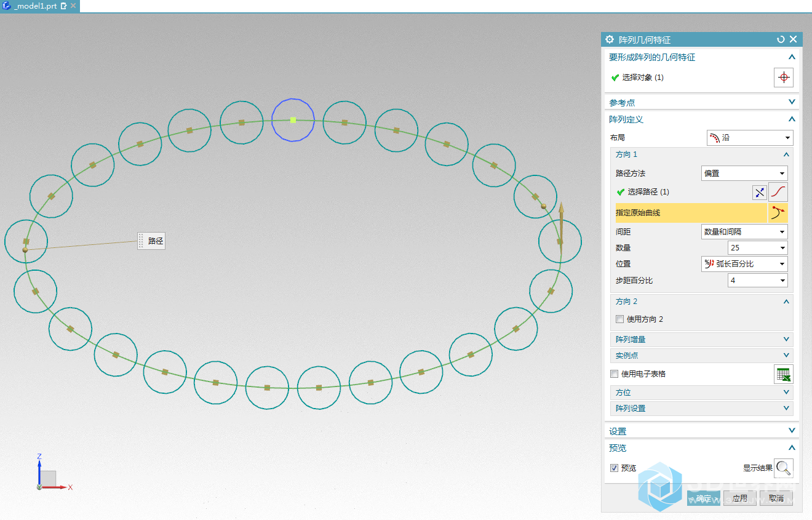The width and height of the screenshot is (812, 520).
Task: Open the 间距 spacing dropdown
Action: click(744, 232)
